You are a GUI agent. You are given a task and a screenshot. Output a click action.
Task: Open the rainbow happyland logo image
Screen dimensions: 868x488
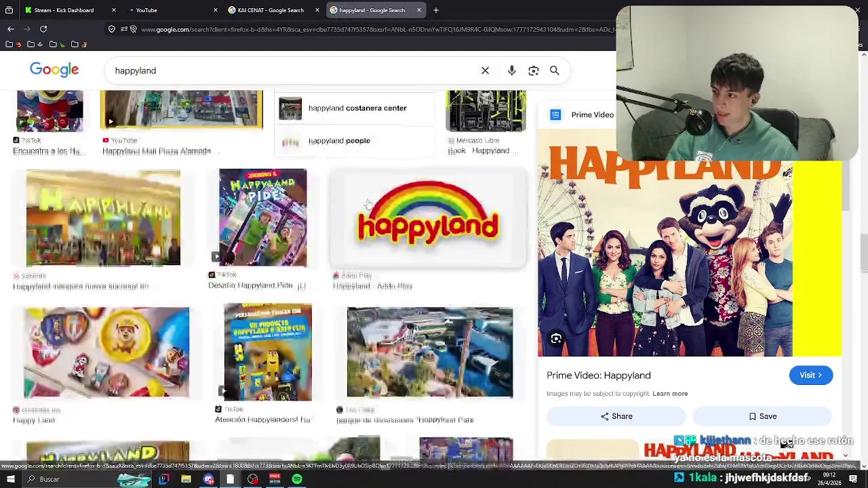tap(428, 218)
